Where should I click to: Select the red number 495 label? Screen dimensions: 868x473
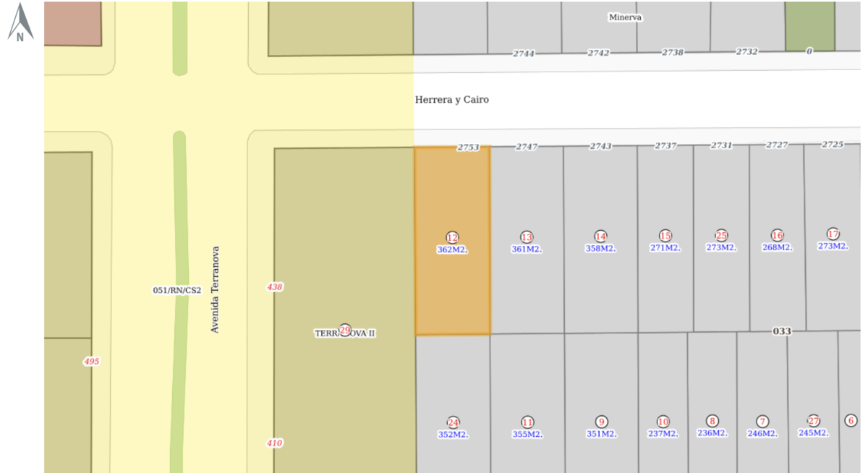[x=91, y=362]
